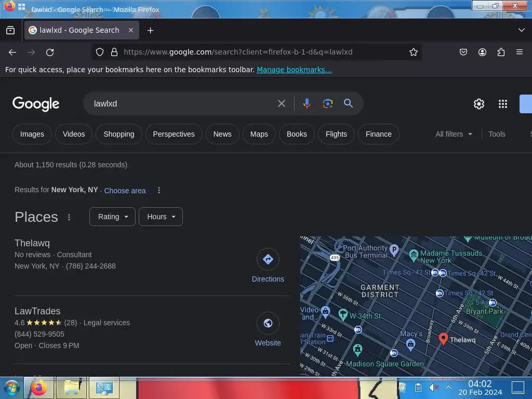Open Firefox application hamburger menu
The height and width of the screenshot is (399, 532).
[x=519, y=52]
